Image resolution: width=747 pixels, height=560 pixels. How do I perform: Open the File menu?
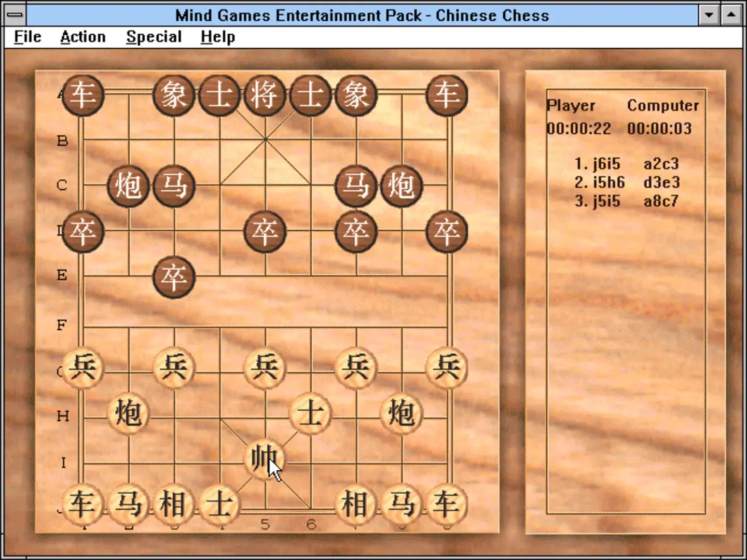tap(27, 37)
